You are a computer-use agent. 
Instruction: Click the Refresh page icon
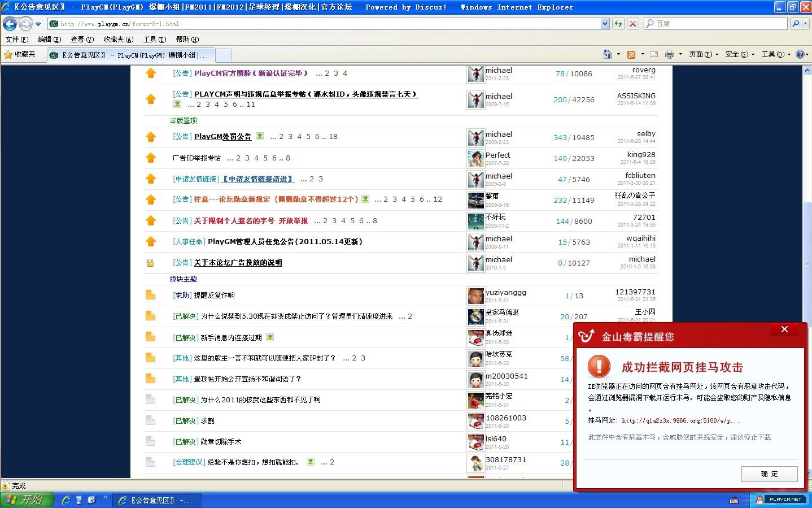(x=618, y=24)
